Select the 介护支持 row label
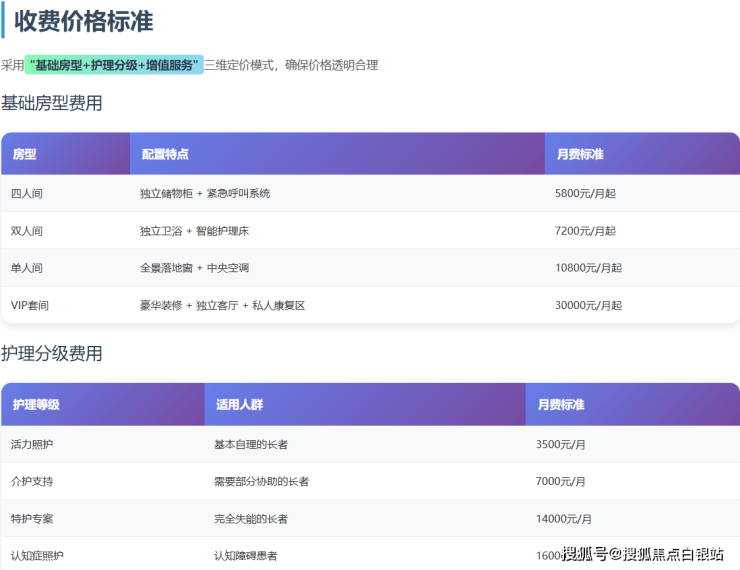 click(x=32, y=481)
